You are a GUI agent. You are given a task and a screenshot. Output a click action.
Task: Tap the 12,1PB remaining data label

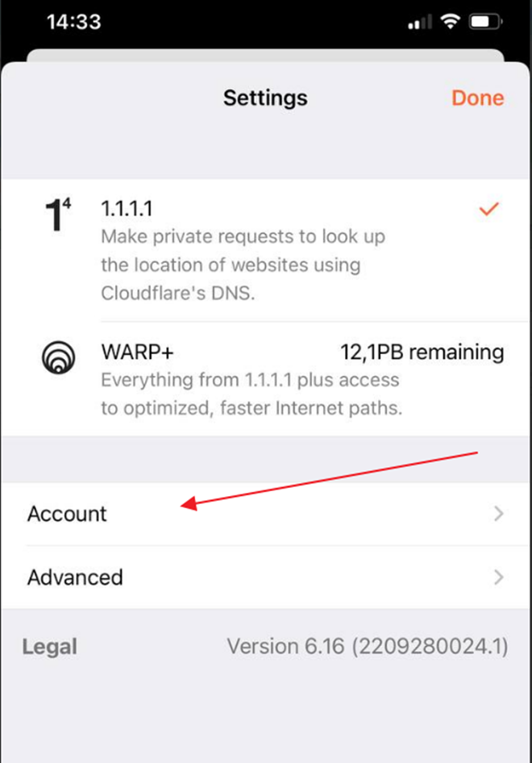(x=422, y=352)
